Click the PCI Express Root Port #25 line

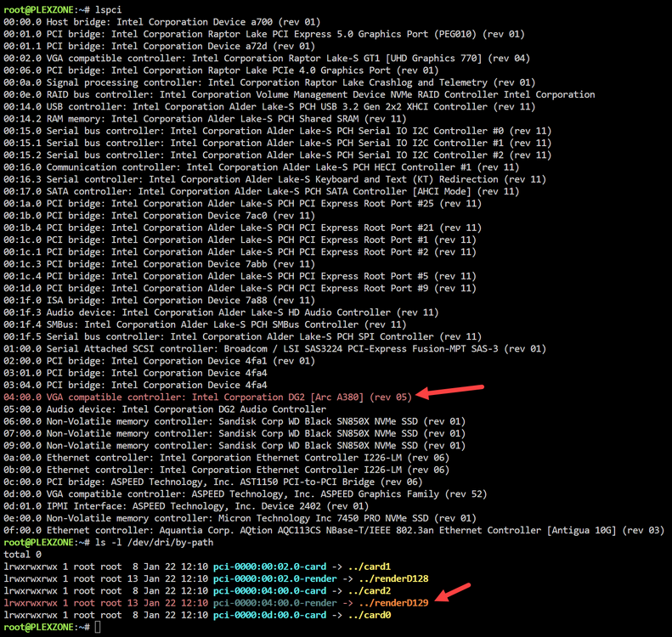243,204
